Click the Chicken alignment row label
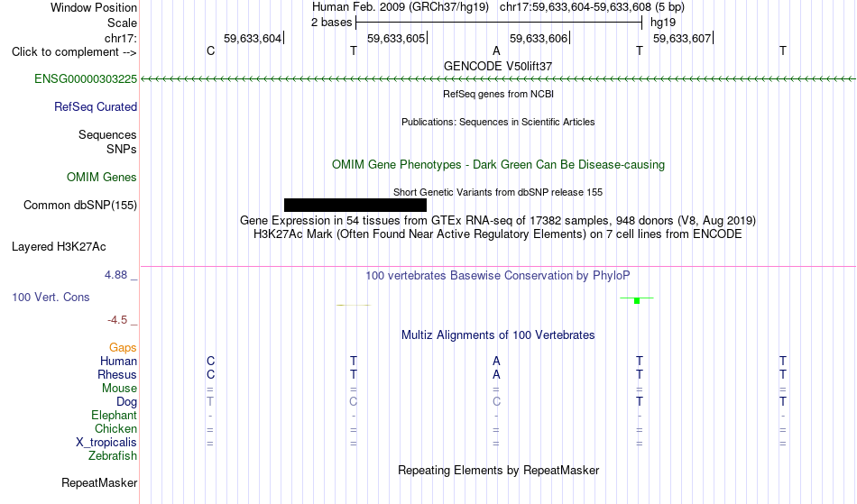Image resolution: width=857 pixels, height=504 pixels. [x=115, y=428]
